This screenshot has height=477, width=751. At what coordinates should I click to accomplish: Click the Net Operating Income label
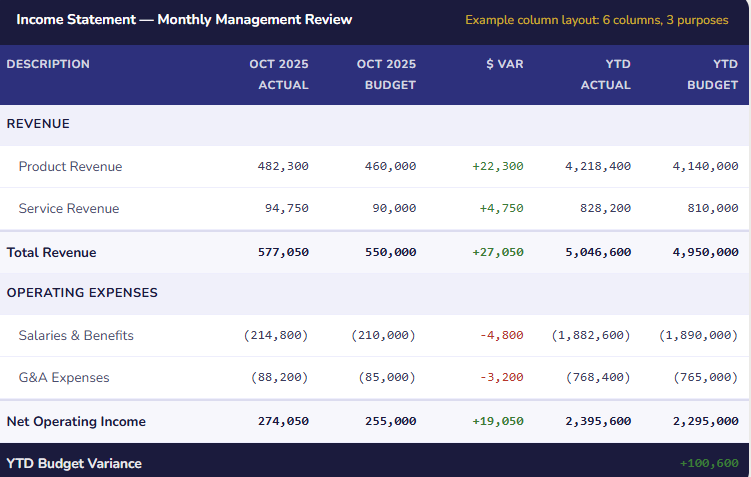tap(76, 421)
